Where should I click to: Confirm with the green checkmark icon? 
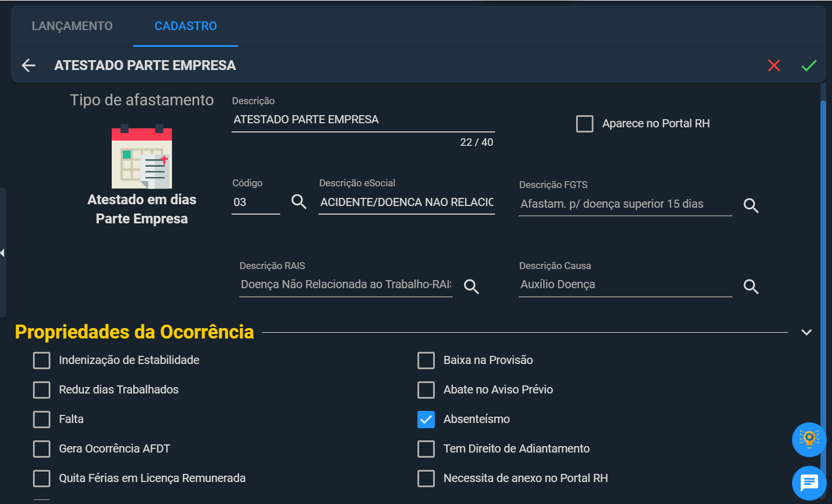809,65
